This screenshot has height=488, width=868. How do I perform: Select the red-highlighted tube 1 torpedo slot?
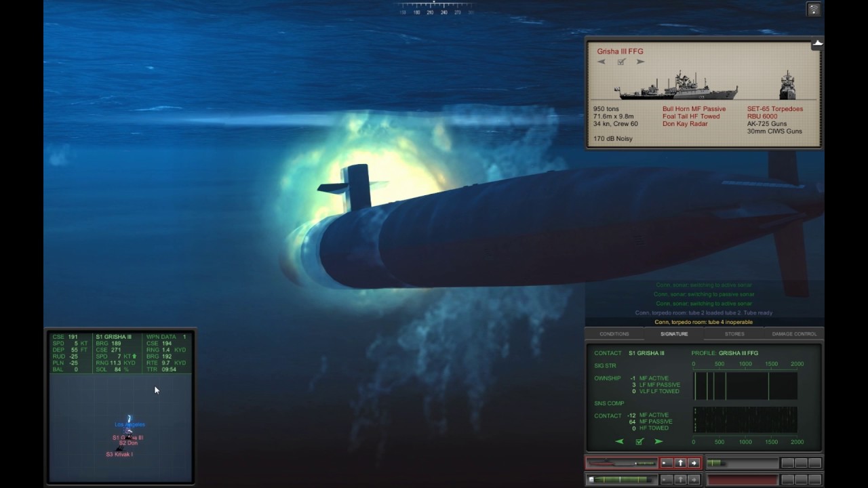622,463
